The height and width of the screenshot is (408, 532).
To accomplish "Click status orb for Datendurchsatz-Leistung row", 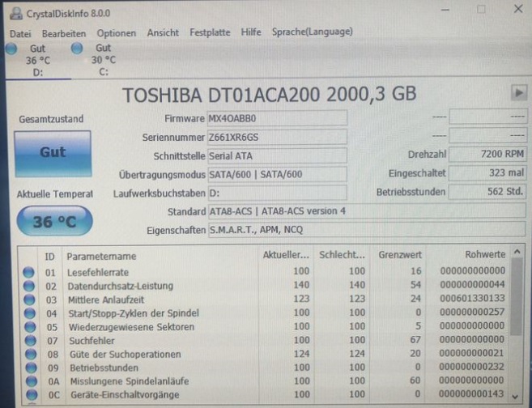I will point(29,286).
